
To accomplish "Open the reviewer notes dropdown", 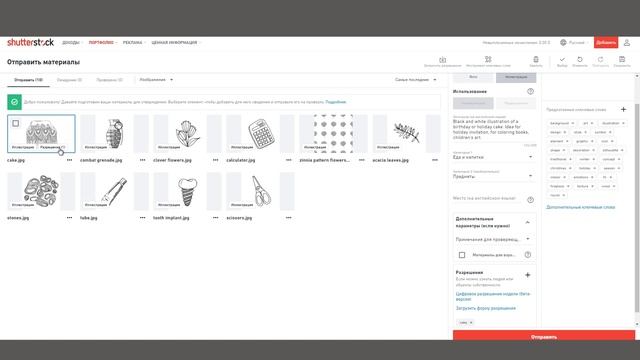I will point(493,239).
